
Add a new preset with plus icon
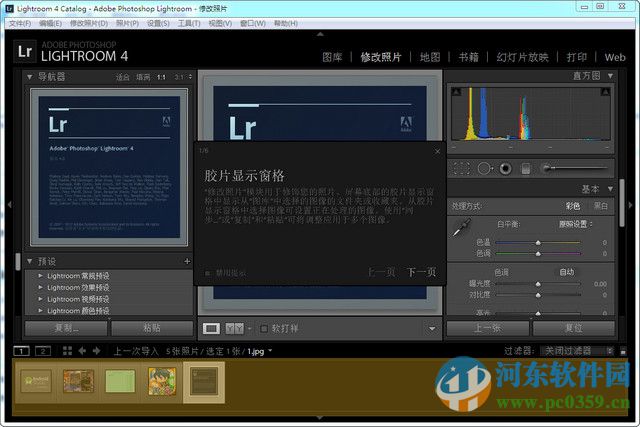pyautogui.click(x=187, y=261)
